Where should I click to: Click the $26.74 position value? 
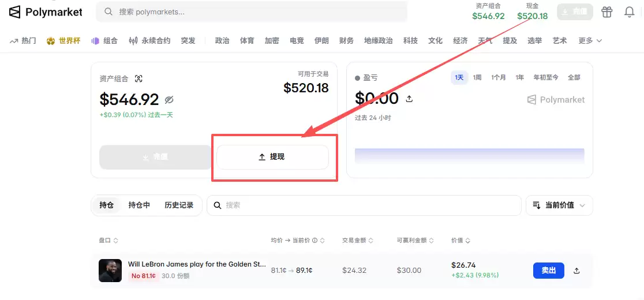tap(463, 265)
